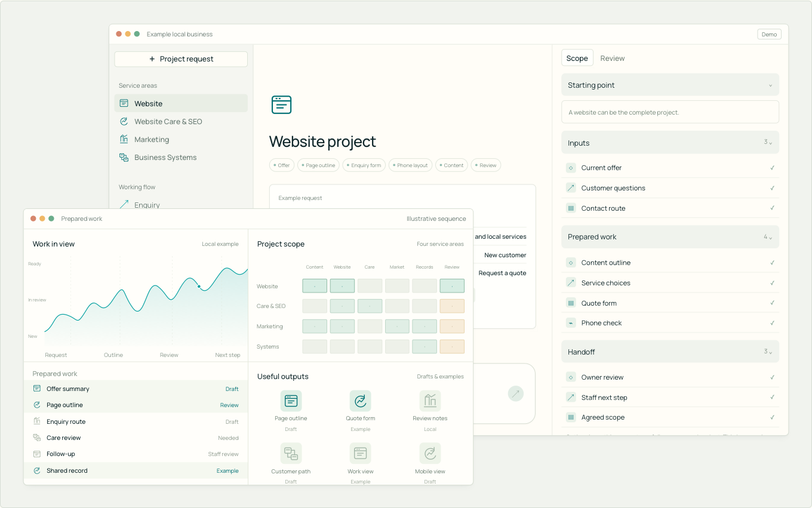This screenshot has width=812, height=508.
Task: Select the Scope tab
Action: 577,59
